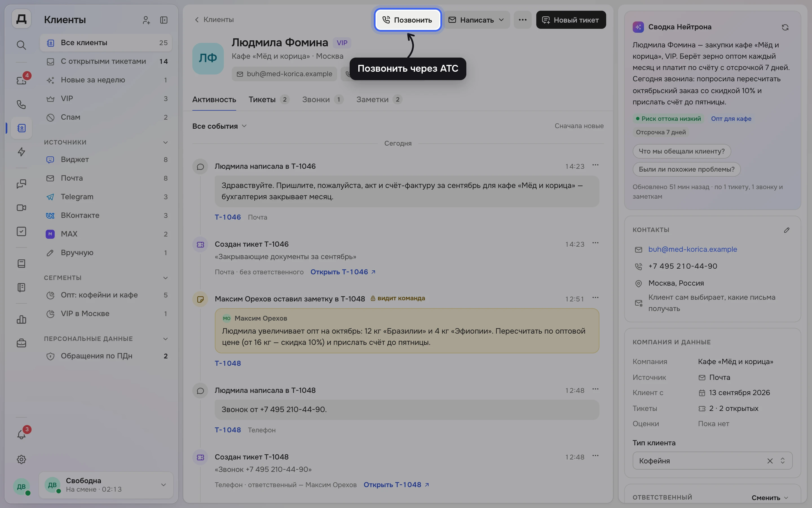Screen dimensions: 812x508
Task: Toggle Сначала новые sort order
Action: [x=579, y=126]
